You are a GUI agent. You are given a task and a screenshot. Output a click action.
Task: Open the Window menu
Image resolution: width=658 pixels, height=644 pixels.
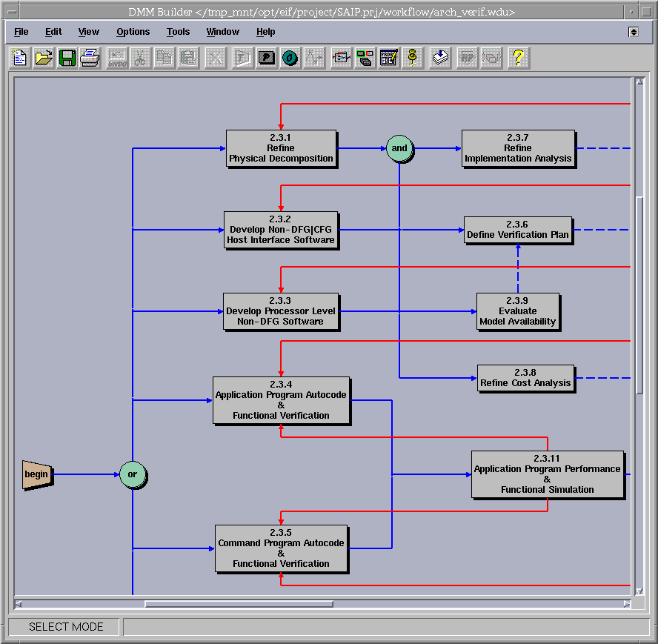pyautogui.click(x=222, y=32)
